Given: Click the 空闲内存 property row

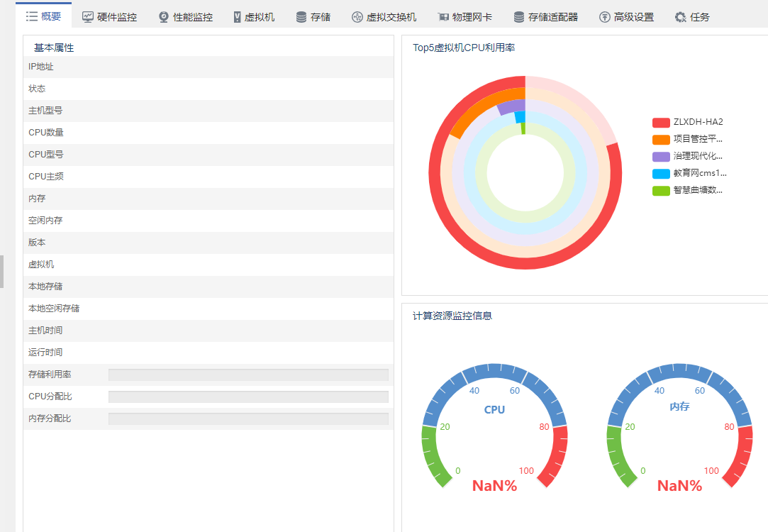Looking at the screenshot, I should [x=208, y=221].
